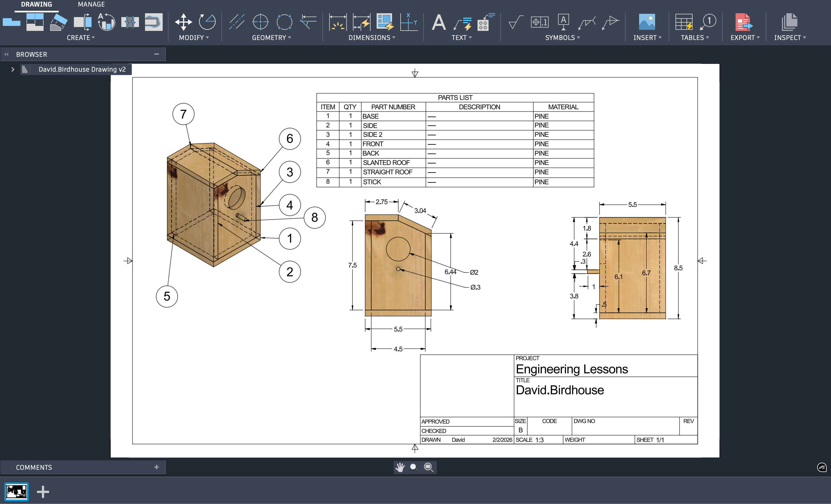Click the Insert Image icon

click(x=647, y=22)
